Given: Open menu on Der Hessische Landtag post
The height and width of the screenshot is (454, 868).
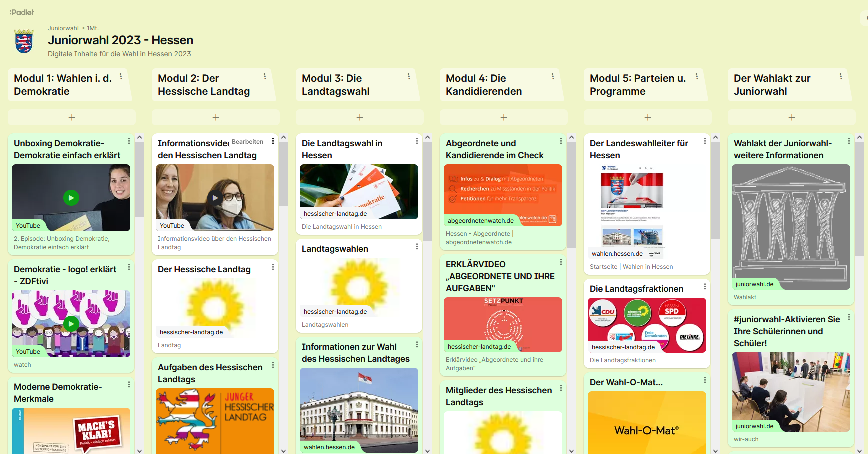Looking at the screenshot, I should tap(273, 267).
